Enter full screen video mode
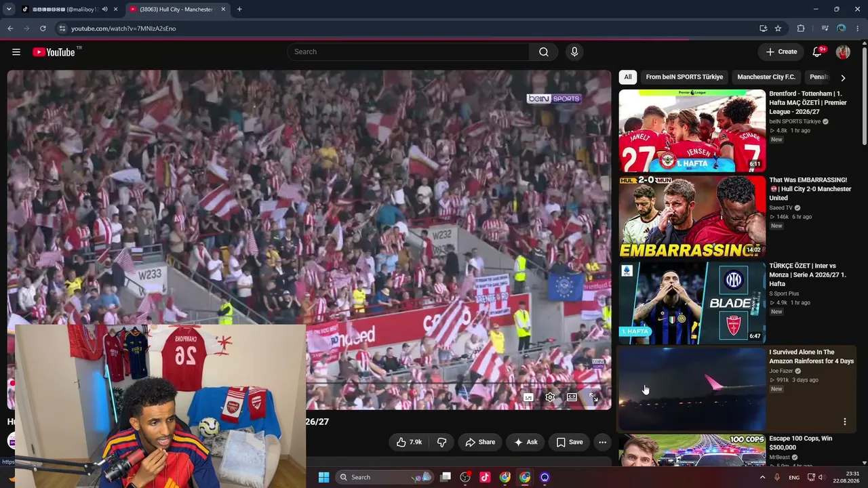This screenshot has width=868, height=488. pyautogui.click(x=593, y=397)
